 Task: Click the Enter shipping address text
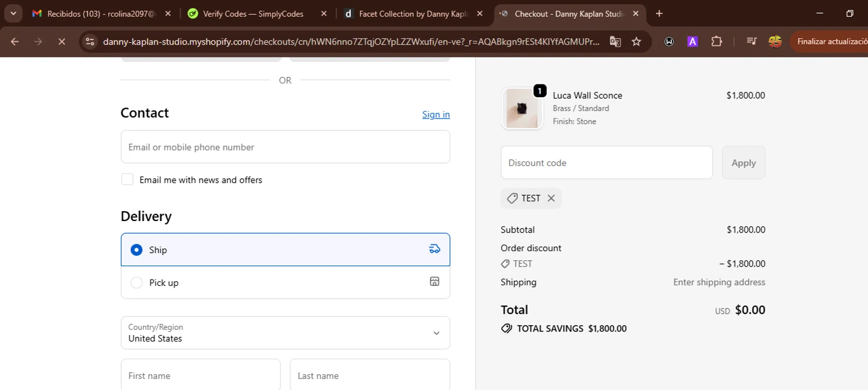click(719, 282)
